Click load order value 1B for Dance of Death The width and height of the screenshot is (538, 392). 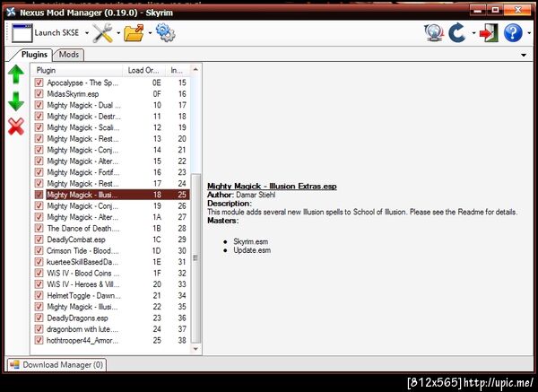click(x=157, y=228)
